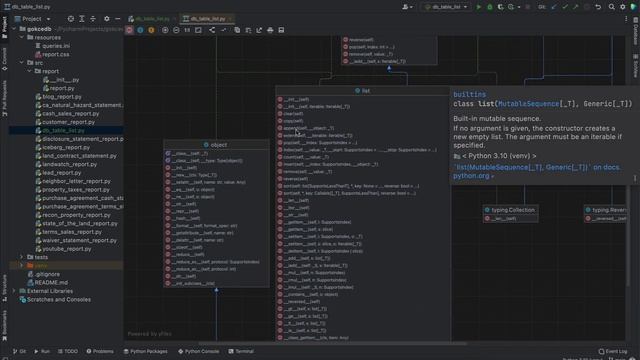Screen dimensions: 640x360
Task: Export diagram to file icon
Action: point(259,30)
